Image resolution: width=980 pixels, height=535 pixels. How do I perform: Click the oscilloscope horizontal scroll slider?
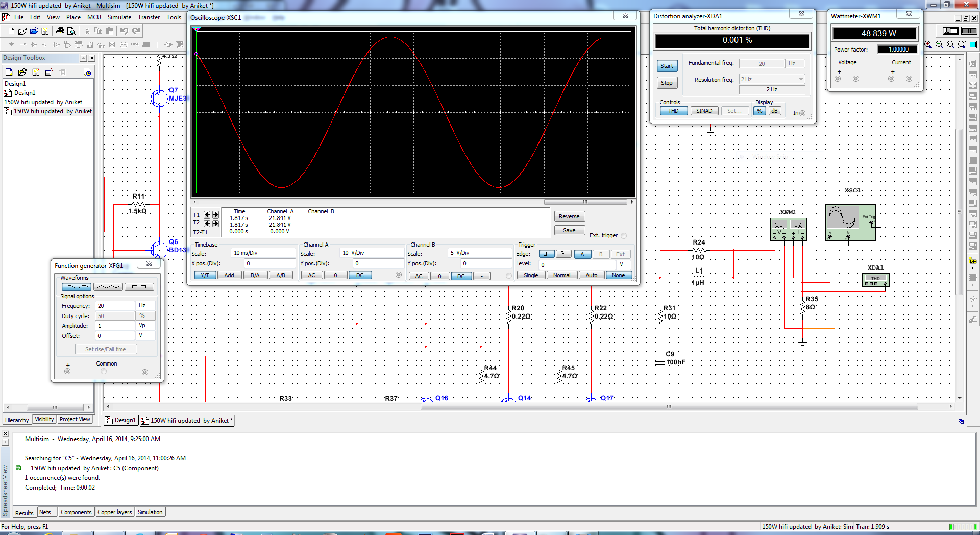point(585,202)
